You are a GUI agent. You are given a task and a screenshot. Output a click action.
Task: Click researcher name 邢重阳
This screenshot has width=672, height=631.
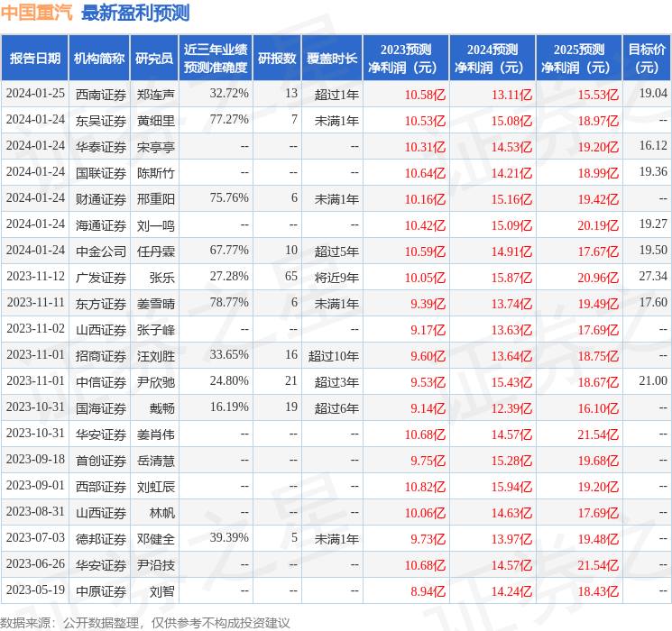click(155, 199)
